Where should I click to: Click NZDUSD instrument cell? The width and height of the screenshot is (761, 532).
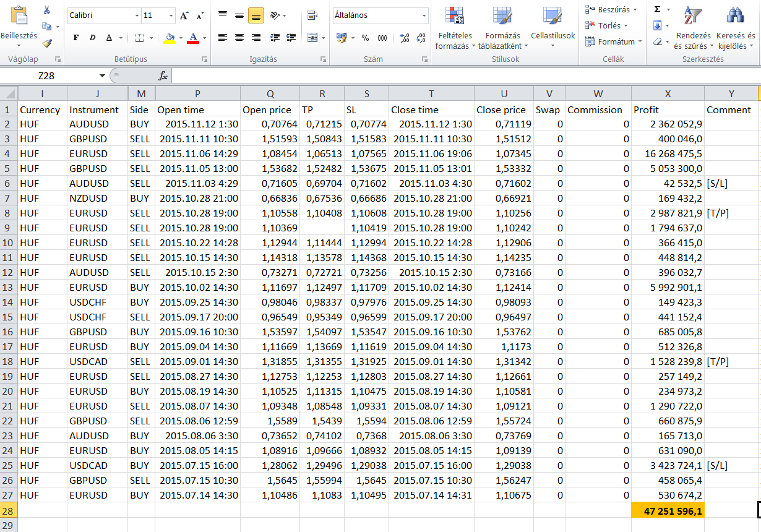pos(98,198)
